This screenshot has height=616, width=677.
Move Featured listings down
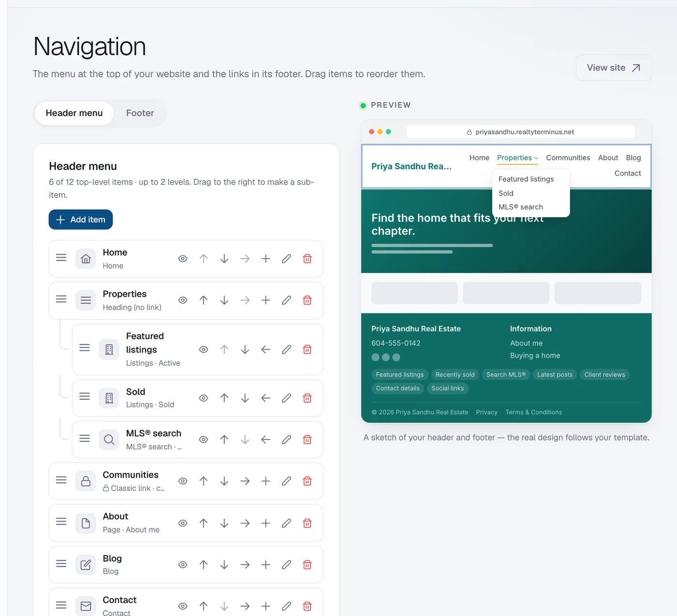tap(245, 350)
